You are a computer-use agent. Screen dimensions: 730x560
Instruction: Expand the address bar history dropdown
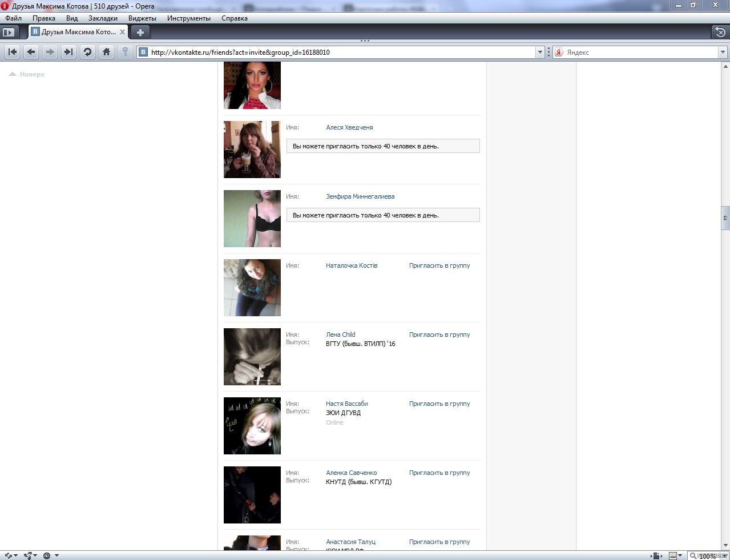coord(540,52)
